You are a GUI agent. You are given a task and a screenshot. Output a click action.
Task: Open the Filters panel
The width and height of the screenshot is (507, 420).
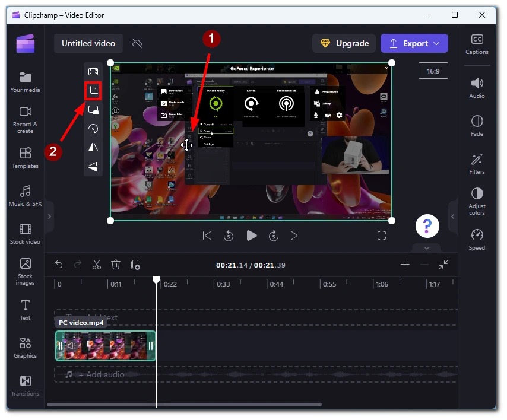pyautogui.click(x=477, y=164)
